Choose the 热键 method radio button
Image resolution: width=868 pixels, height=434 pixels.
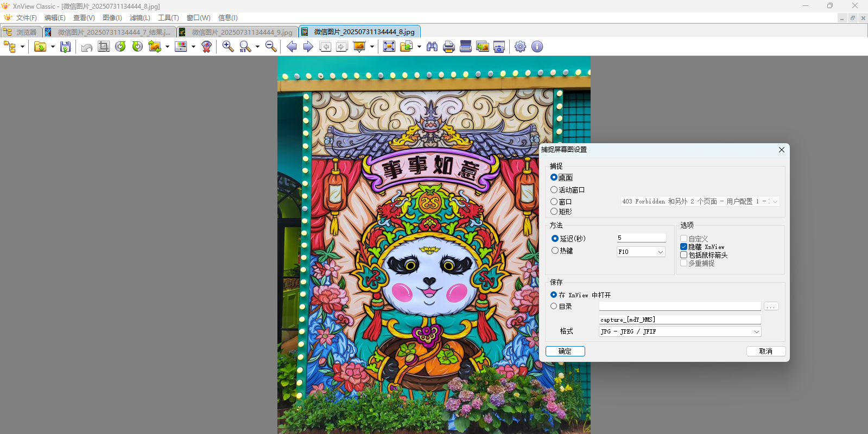point(555,251)
